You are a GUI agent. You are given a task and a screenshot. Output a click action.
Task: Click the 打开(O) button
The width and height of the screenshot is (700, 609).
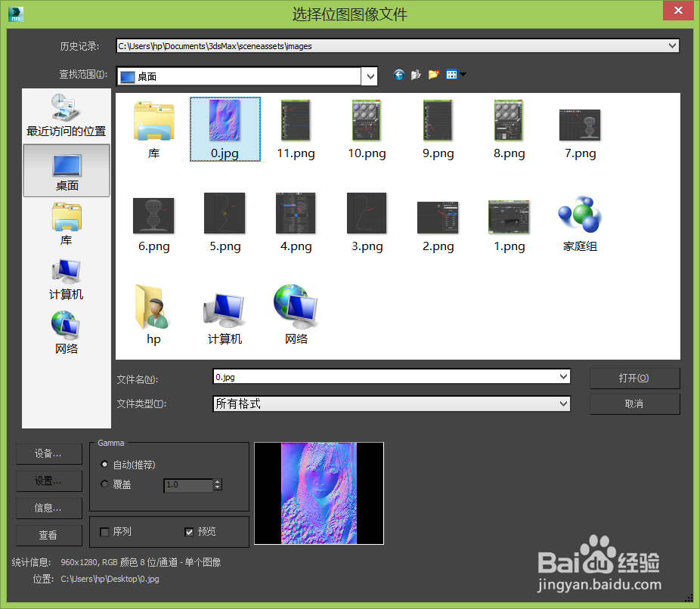pyautogui.click(x=634, y=378)
